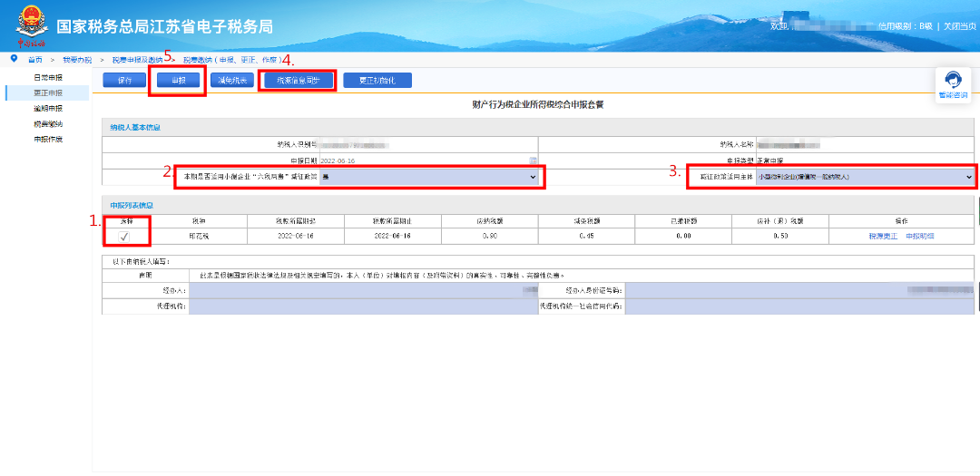Select 日常申报 in the left sidebar
Viewport: 980px width, 476px height.
[48, 77]
